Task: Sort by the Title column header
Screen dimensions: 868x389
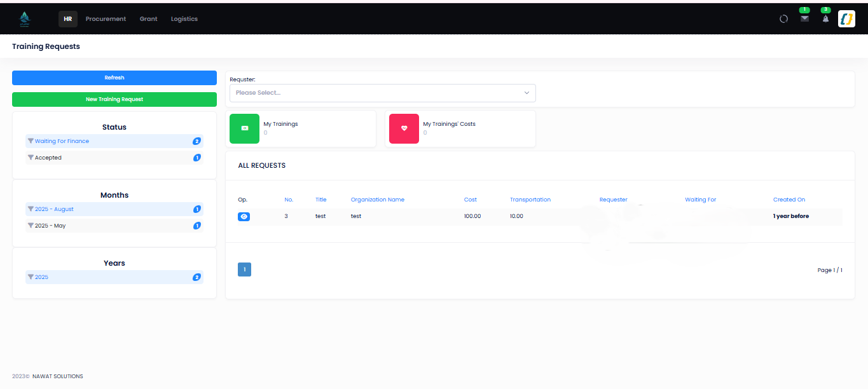Action: pos(320,200)
